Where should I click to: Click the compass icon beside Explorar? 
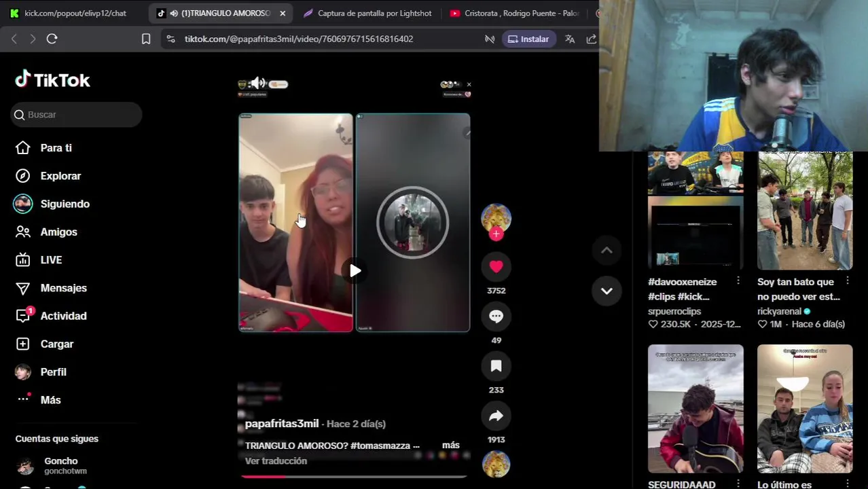[x=23, y=176]
